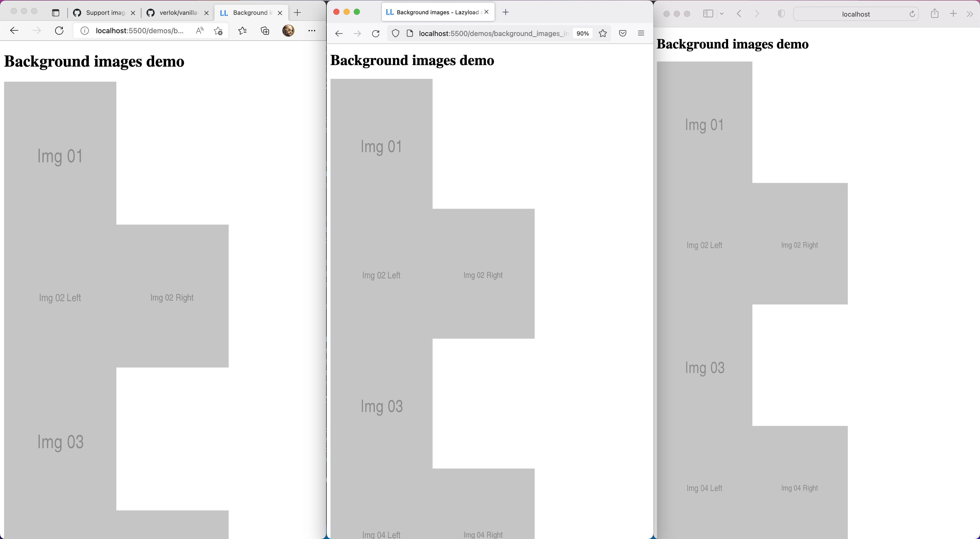Screen dimensions: 980x539
Task: Bookmark page with Firefox star
Action: 603,33
